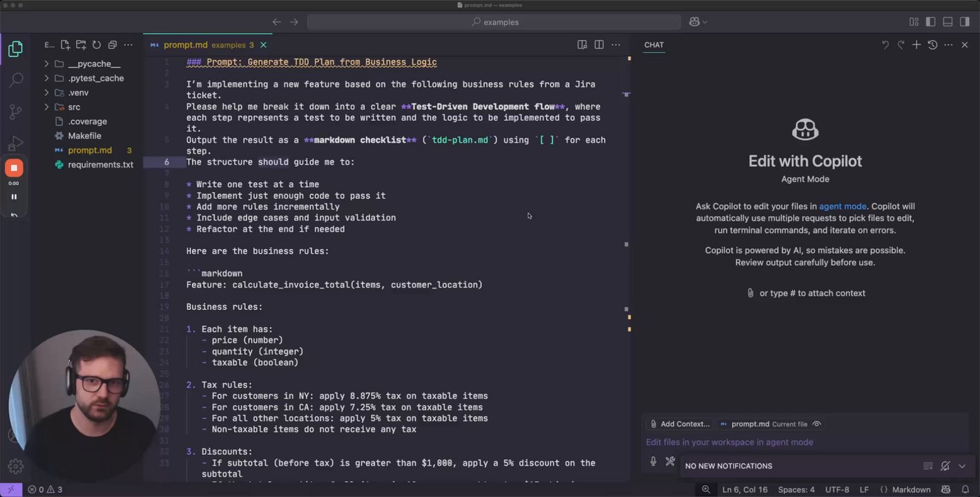Hide the notifications panel with the chevron

962,466
